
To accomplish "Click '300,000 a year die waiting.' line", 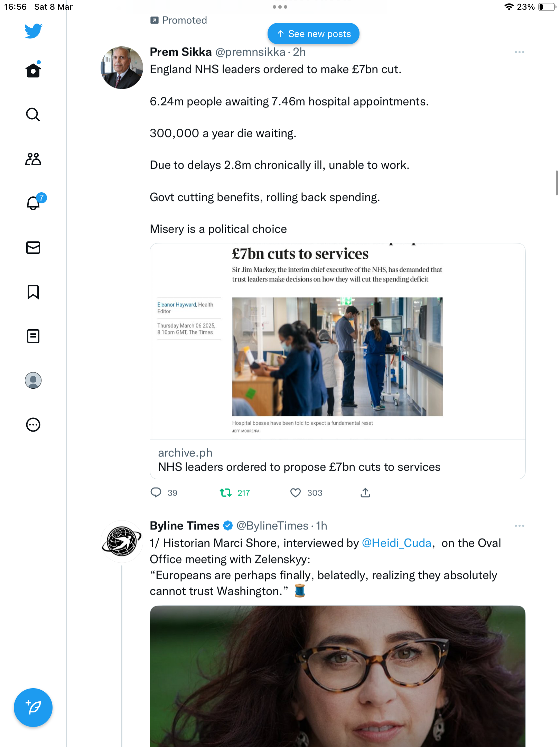I will tap(223, 133).
